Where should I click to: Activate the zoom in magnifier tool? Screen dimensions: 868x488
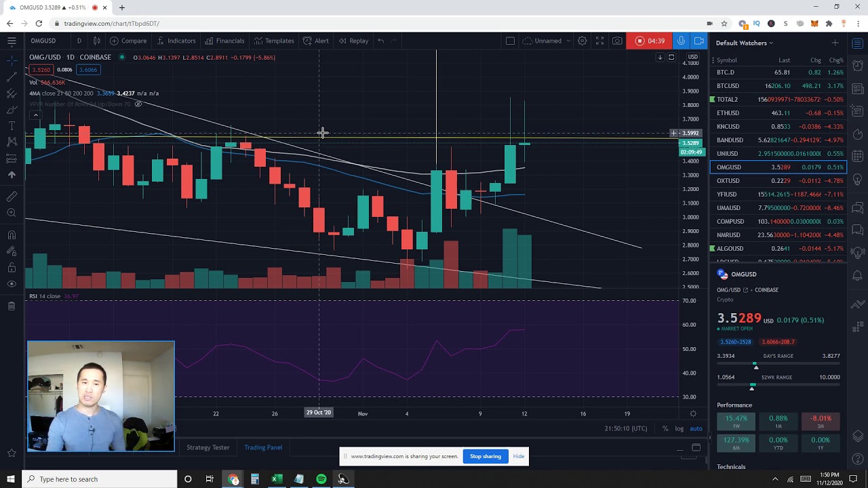pyautogui.click(x=12, y=213)
